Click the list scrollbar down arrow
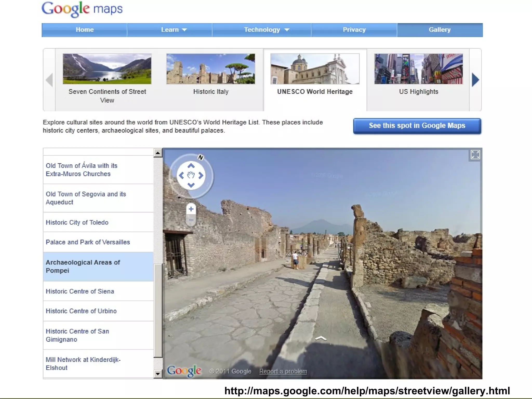Image resolution: width=532 pixels, height=399 pixels. pyautogui.click(x=158, y=374)
